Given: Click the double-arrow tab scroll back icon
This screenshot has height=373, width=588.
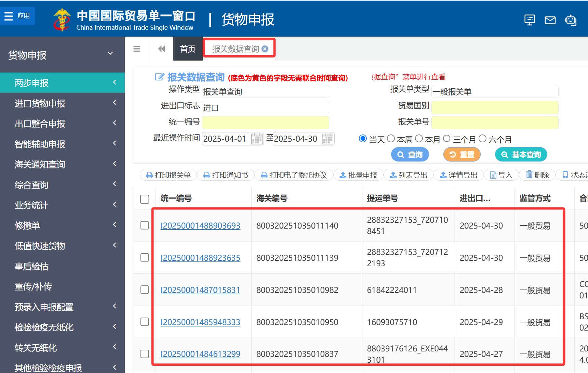Looking at the screenshot, I should pos(162,49).
